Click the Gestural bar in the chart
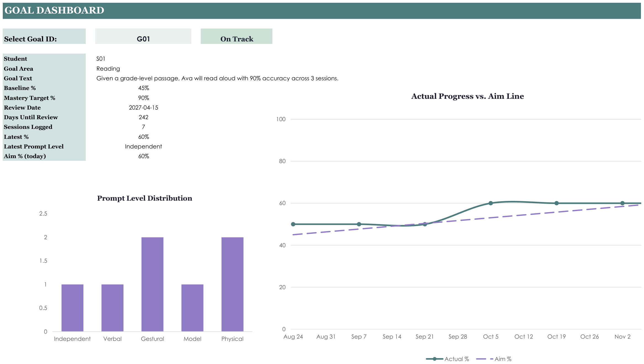The height and width of the screenshot is (364, 644). [x=153, y=284]
